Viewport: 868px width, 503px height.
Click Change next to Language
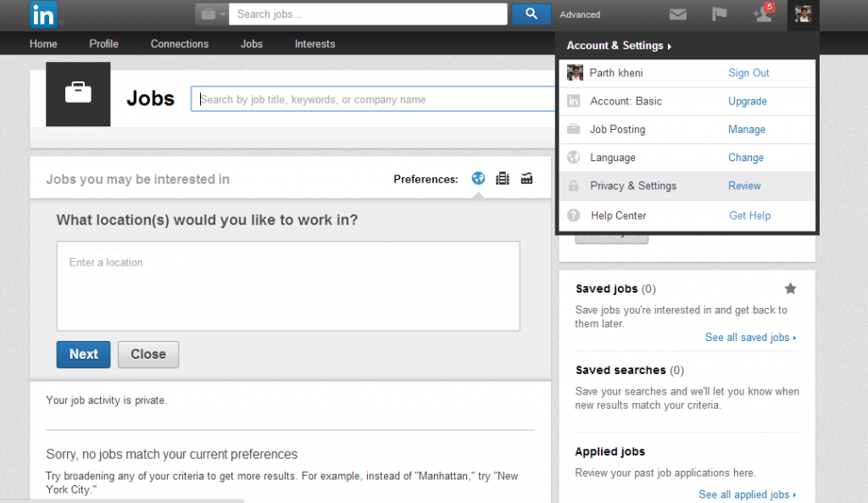click(x=746, y=158)
